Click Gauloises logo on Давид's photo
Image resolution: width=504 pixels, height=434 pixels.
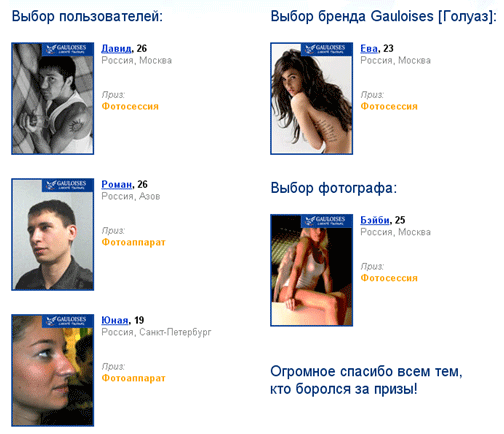point(68,49)
